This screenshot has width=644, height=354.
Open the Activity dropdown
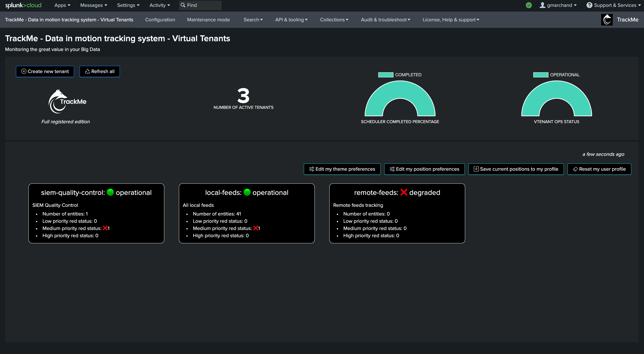[x=159, y=5]
